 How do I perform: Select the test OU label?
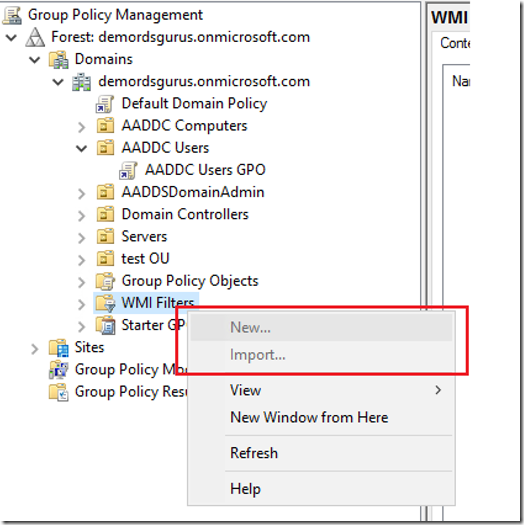coord(145,258)
